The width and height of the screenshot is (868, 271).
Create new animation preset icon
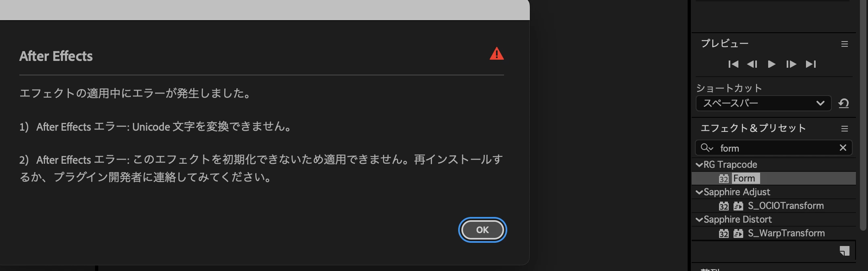pyautogui.click(x=844, y=251)
